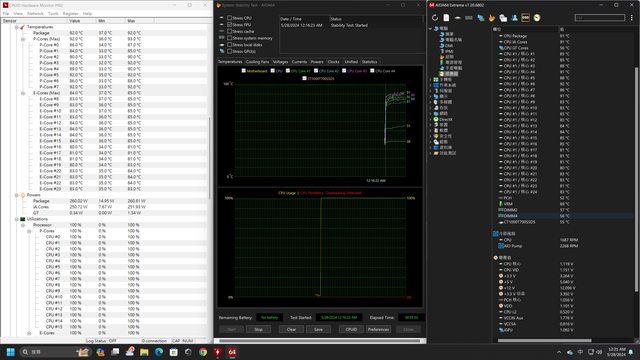
Task: Open the OSD panel toolbar icon
Action: (526, 18)
